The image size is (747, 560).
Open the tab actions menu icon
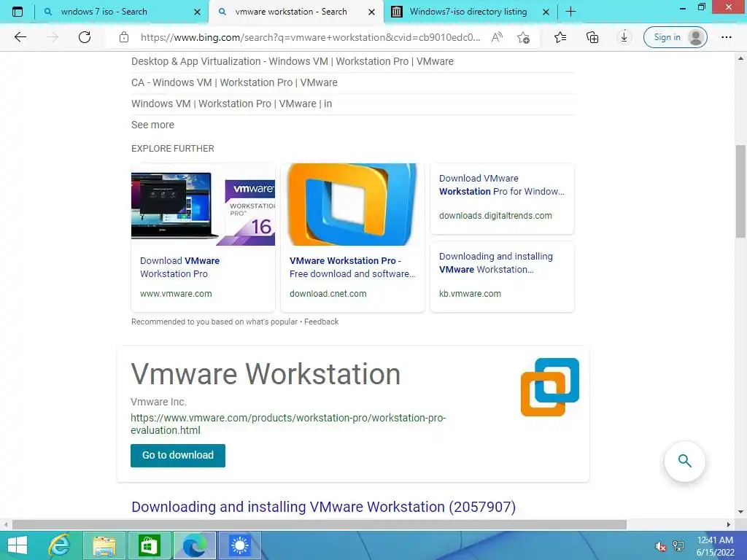point(18,12)
